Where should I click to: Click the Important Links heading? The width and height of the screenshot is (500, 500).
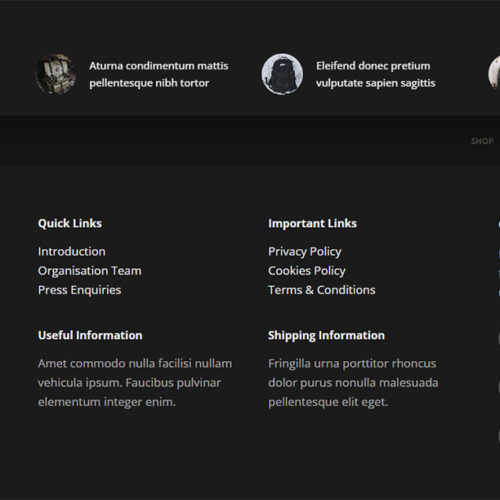[312, 223]
